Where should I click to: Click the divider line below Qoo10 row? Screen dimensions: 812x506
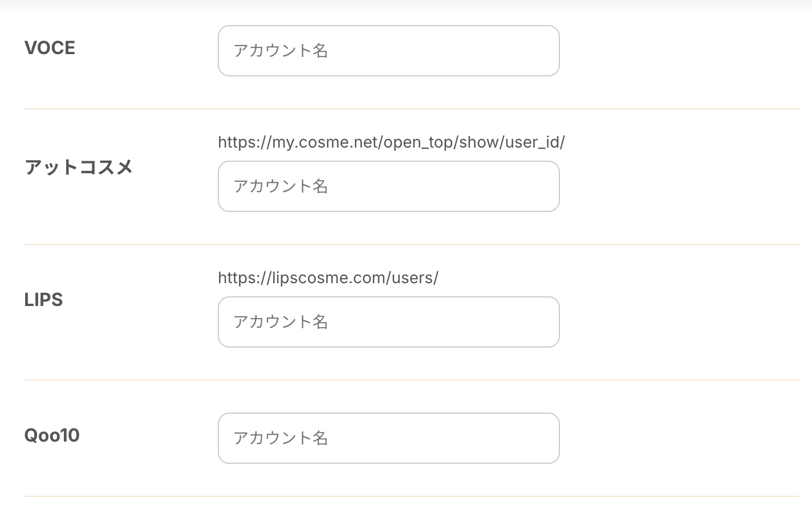[x=411, y=496]
